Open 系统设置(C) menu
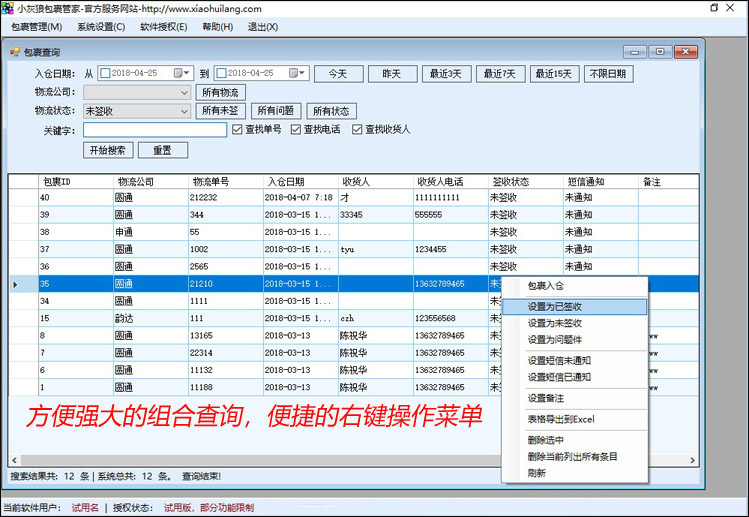The image size is (749, 517). pyautogui.click(x=101, y=27)
